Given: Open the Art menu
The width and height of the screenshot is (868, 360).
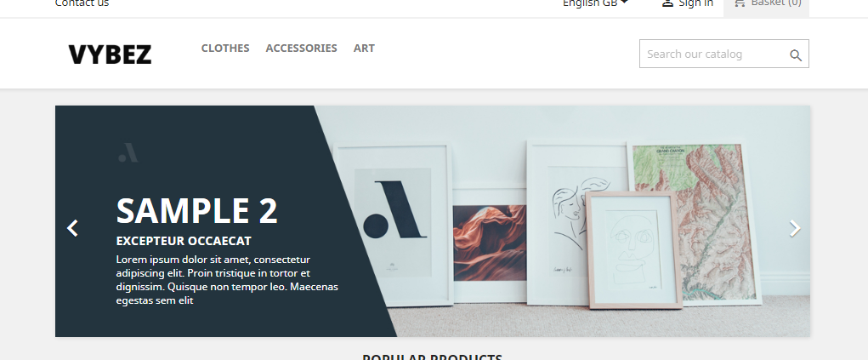Looking at the screenshot, I should pos(364,49).
